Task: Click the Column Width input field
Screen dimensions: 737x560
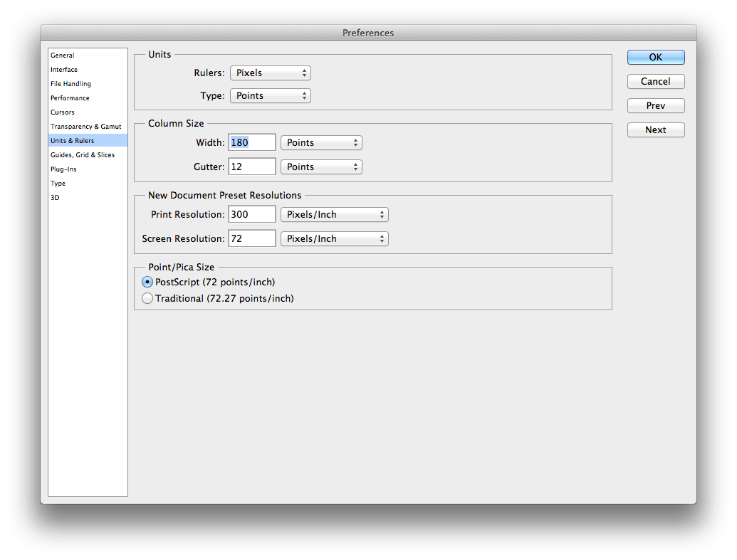Action: pyautogui.click(x=252, y=143)
